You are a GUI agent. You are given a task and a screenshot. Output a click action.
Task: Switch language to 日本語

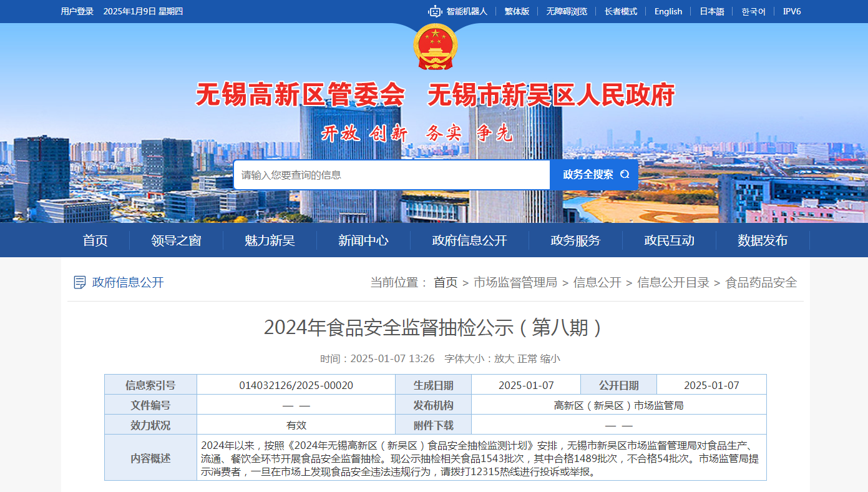point(712,11)
